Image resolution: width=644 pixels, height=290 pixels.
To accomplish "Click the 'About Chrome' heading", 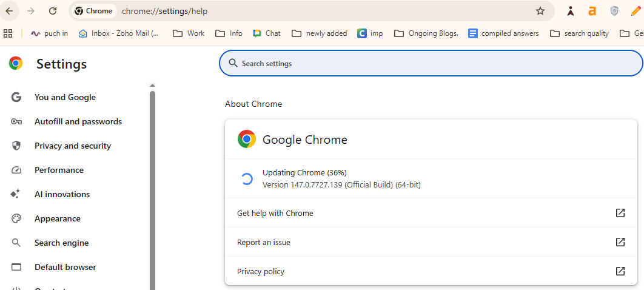I will tap(253, 104).
